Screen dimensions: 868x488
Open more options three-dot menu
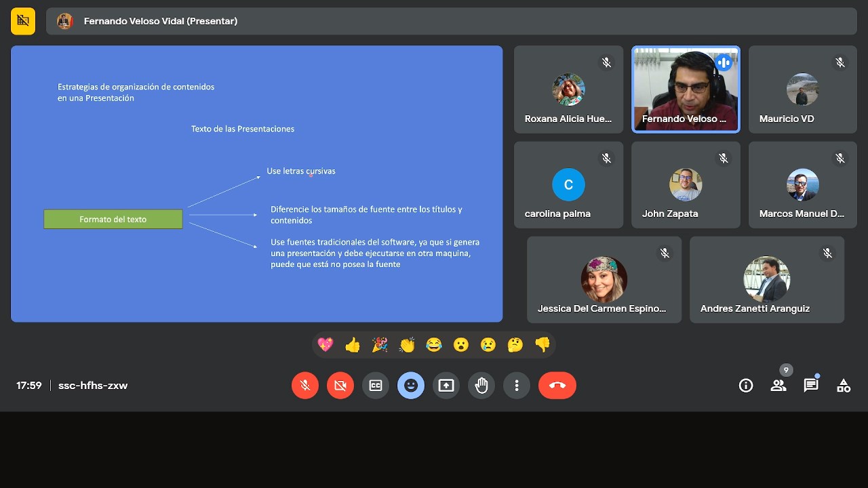coord(517,386)
